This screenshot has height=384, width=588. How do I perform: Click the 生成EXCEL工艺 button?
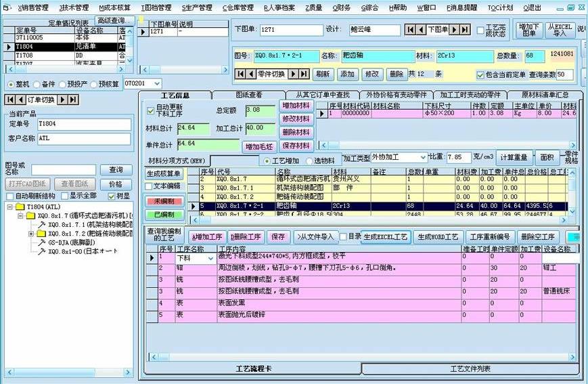[x=385, y=237]
